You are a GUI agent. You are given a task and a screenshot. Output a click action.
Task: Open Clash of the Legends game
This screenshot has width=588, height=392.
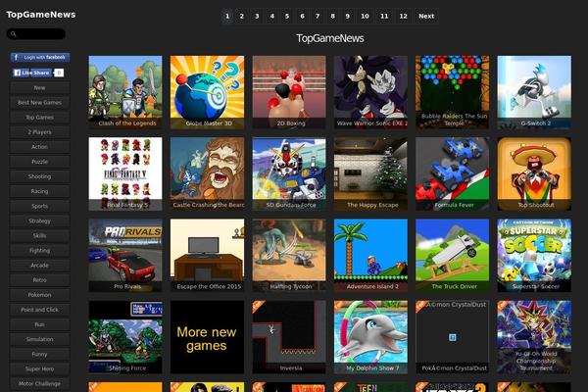125,92
